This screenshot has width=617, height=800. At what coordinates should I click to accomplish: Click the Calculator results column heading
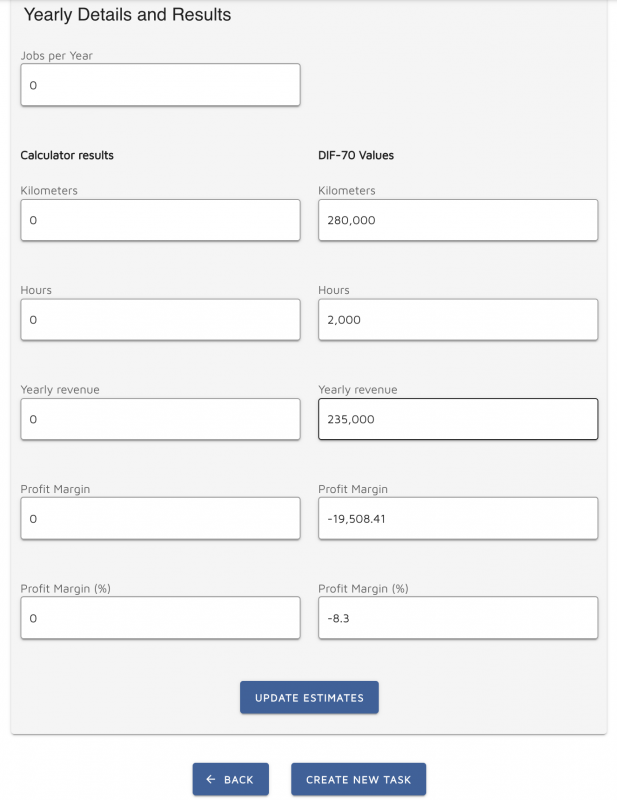67,155
